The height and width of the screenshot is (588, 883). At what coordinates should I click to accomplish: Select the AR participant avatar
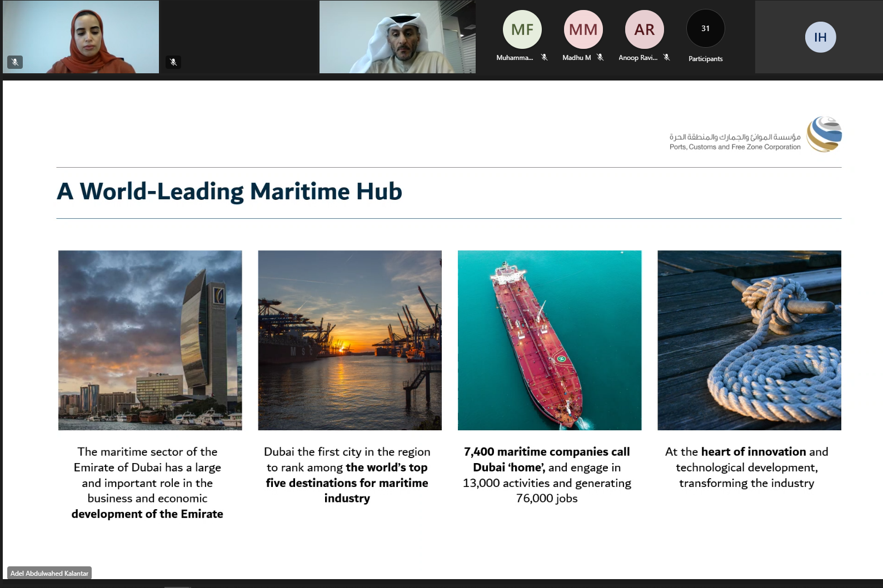pyautogui.click(x=644, y=29)
